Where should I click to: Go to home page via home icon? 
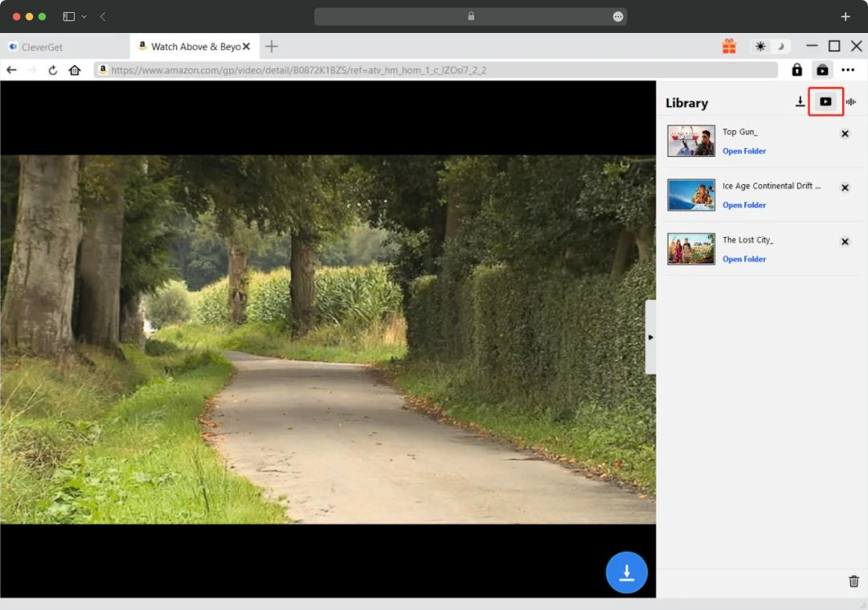click(x=74, y=70)
